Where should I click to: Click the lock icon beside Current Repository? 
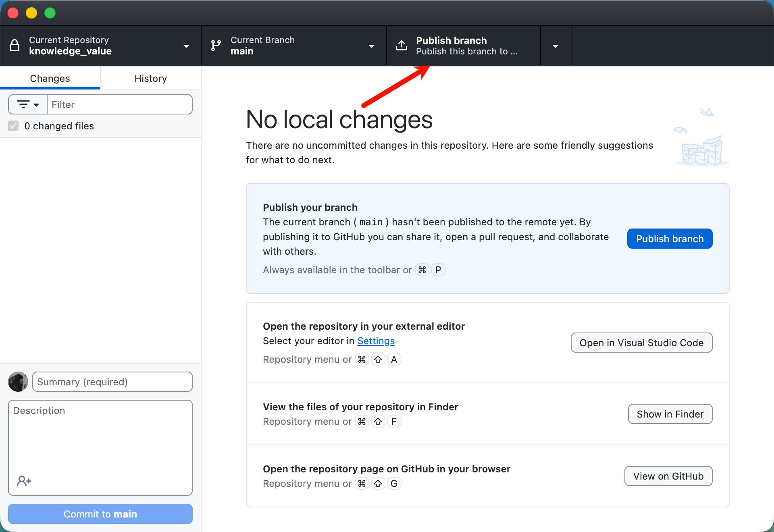click(15, 46)
